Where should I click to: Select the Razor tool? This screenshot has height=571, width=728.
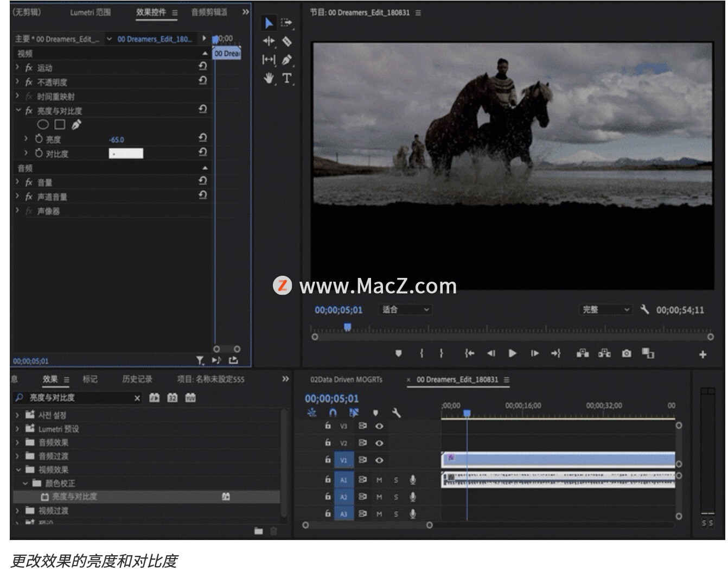point(287,41)
